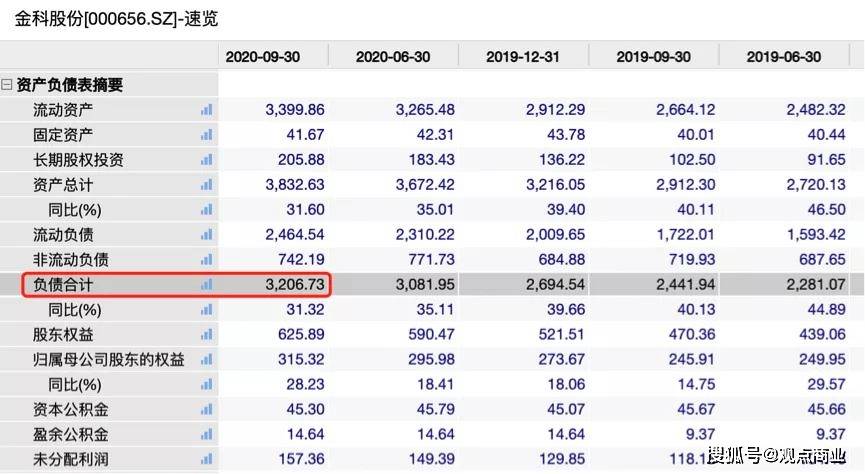Select the 2019-06-30 column header

[783, 57]
